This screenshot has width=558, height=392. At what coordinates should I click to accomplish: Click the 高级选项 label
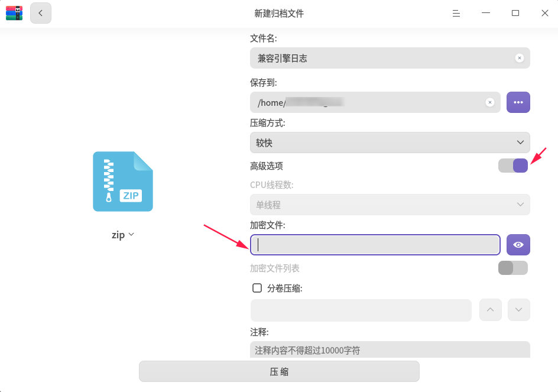click(x=267, y=166)
